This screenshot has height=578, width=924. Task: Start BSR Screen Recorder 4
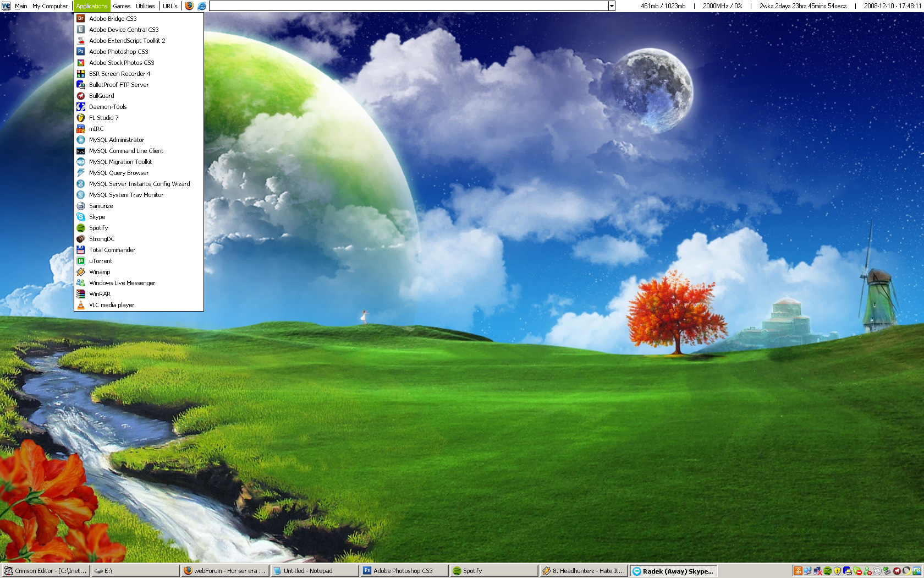click(x=139, y=74)
